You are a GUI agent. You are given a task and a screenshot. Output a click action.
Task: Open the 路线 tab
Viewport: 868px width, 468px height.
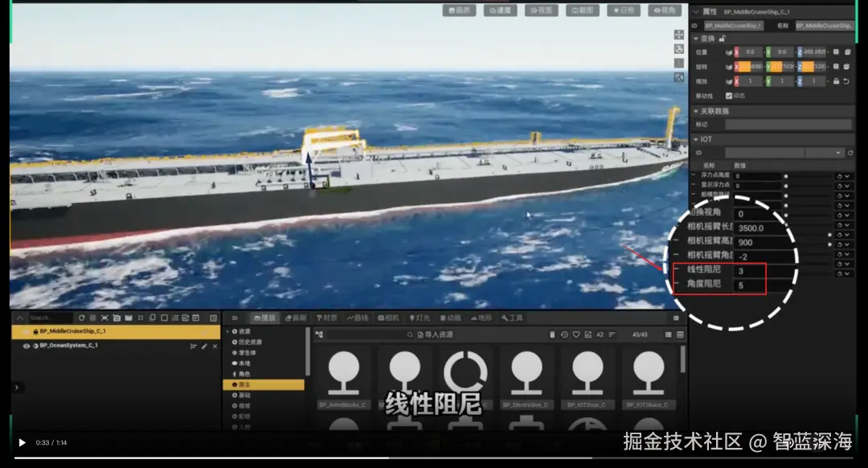[x=358, y=318]
